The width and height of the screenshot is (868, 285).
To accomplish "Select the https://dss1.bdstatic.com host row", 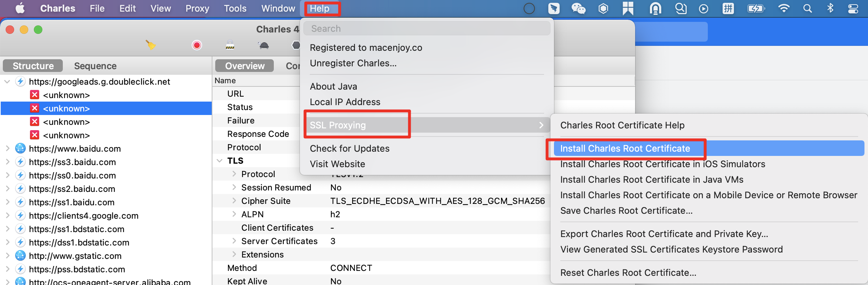I will click(x=106, y=242).
